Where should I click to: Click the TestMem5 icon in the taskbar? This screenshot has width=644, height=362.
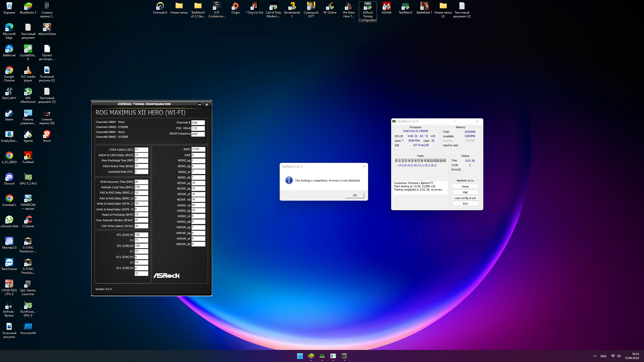322,356
